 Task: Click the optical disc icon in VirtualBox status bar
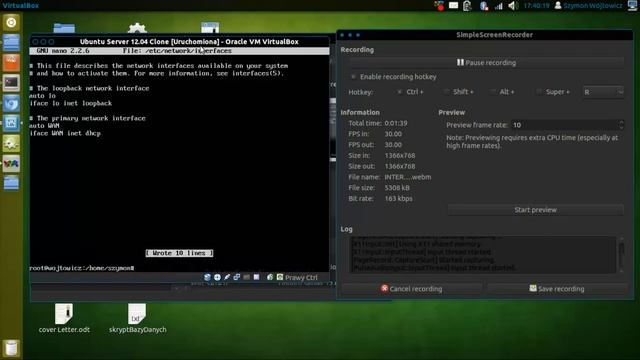[x=217, y=277]
